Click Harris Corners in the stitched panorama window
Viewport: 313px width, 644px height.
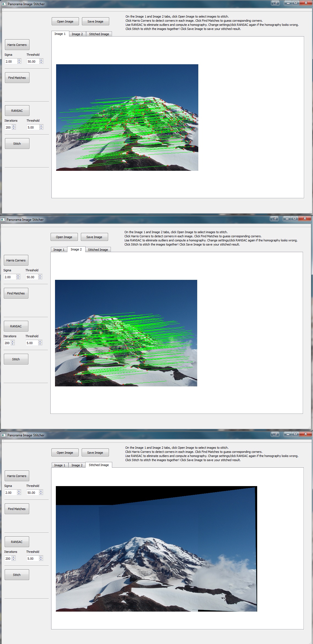(x=17, y=476)
